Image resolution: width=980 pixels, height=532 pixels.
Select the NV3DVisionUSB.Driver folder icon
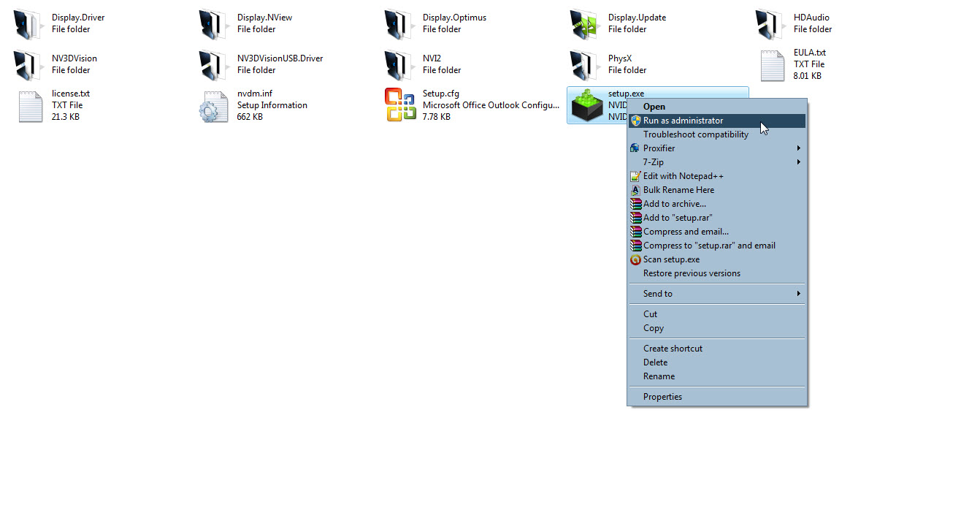pyautogui.click(x=215, y=65)
